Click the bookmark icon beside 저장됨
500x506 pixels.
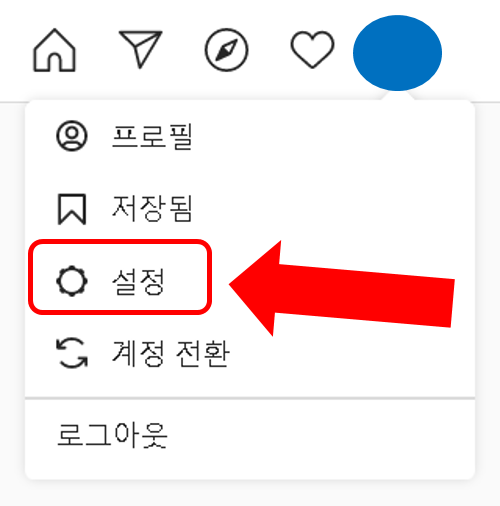(72, 209)
